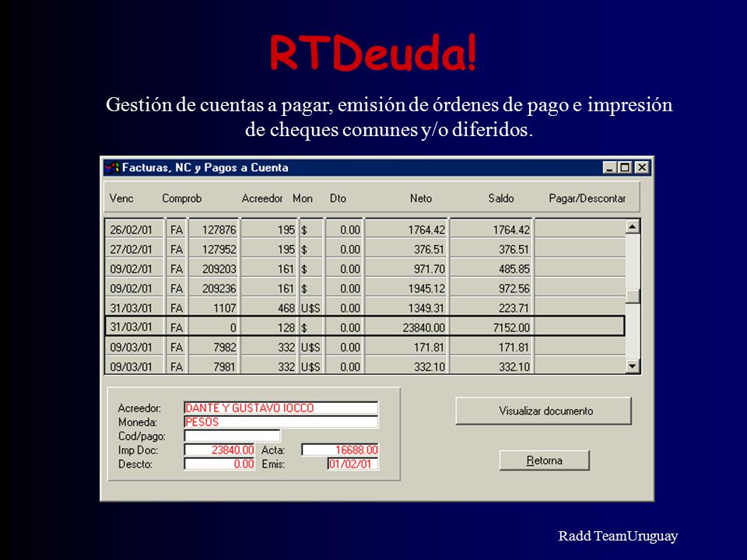
Task: Click the Mon column header
Action: tap(303, 198)
